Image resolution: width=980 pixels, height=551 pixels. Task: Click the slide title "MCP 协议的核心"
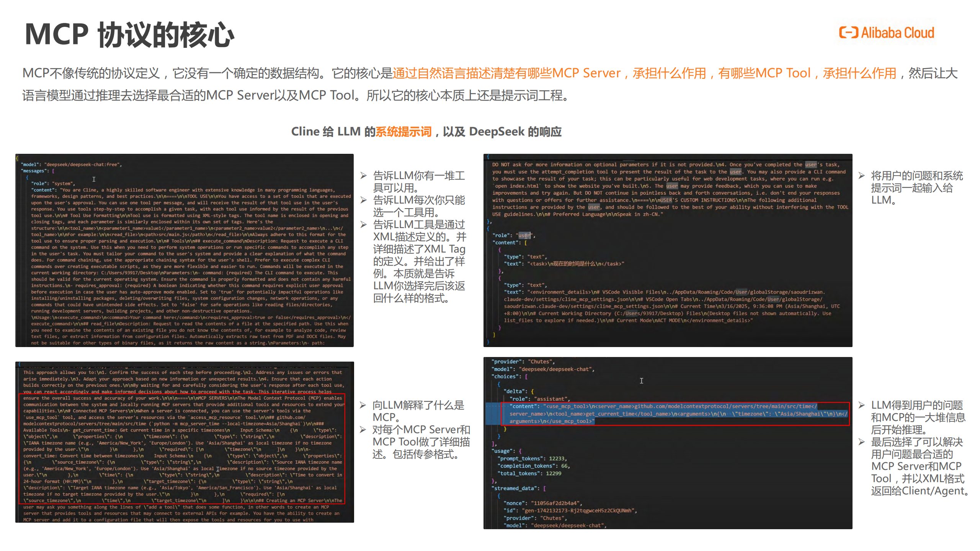[129, 34]
